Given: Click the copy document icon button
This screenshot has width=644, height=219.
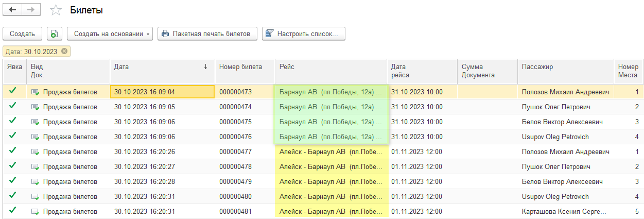Looking at the screenshot, I should point(54,33).
